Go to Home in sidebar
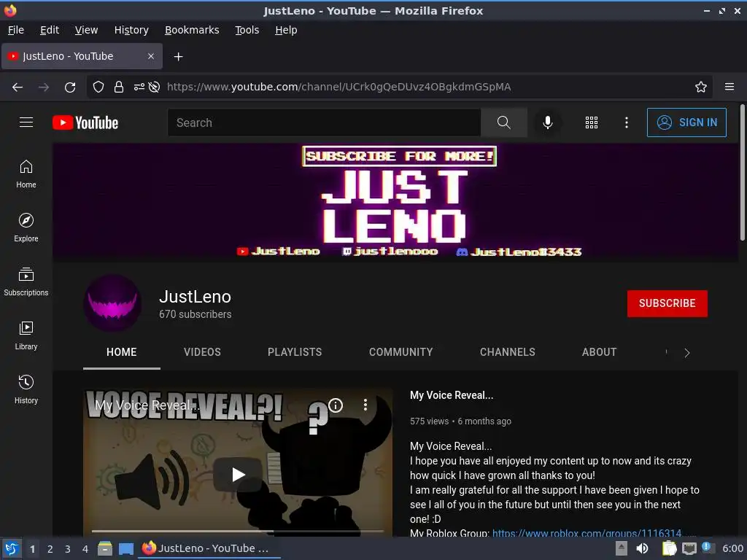This screenshot has height=560, width=747. point(26,174)
